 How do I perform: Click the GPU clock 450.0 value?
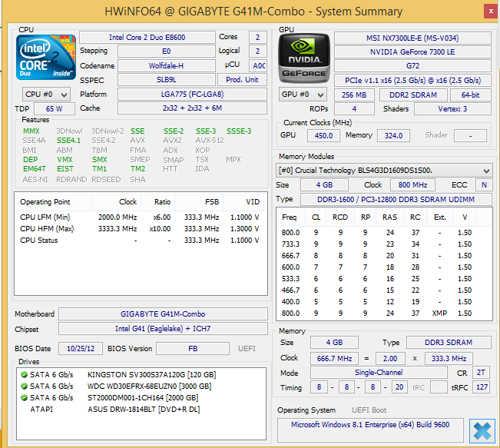point(323,136)
